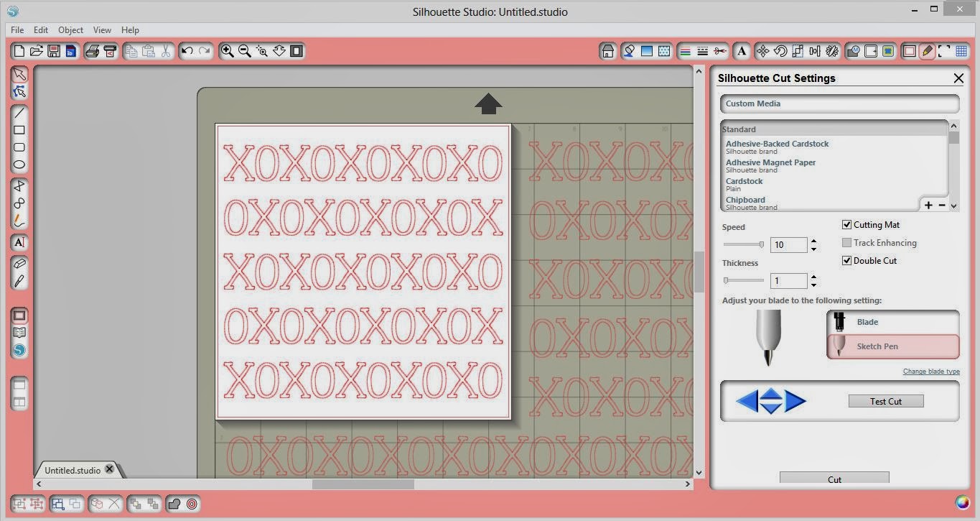Screen dimensions: 980x521
Task: Remove media type with minus button
Action: [942, 206]
